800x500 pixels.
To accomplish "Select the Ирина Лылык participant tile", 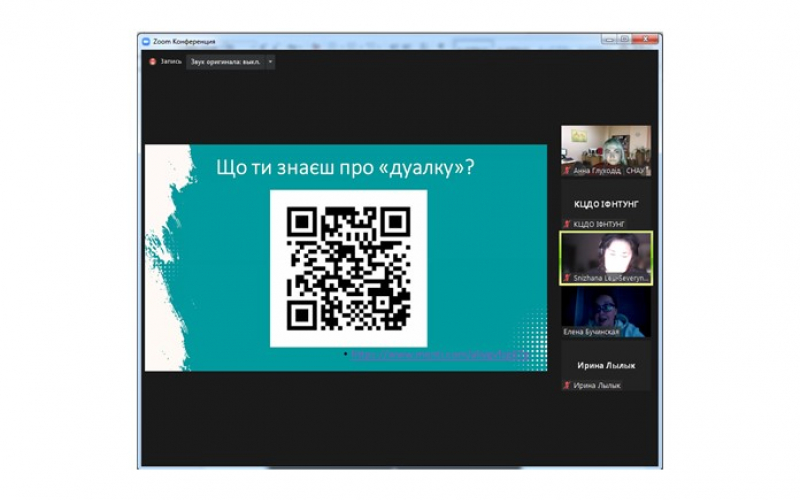I will click(606, 366).
